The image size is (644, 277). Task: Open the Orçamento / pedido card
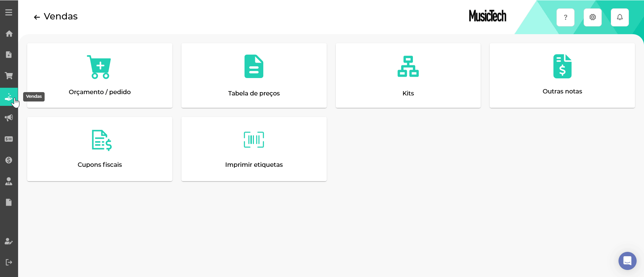pos(100,75)
